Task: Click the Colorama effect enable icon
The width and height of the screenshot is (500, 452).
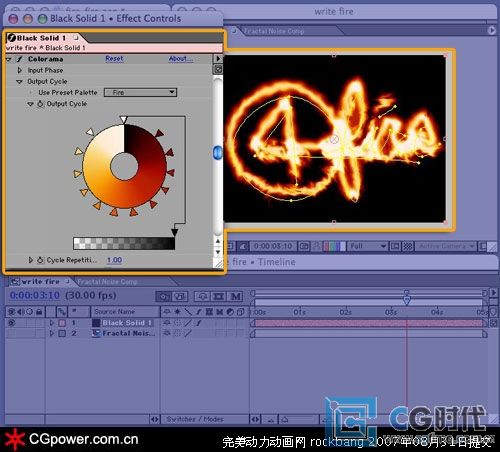Action: pos(20,59)
